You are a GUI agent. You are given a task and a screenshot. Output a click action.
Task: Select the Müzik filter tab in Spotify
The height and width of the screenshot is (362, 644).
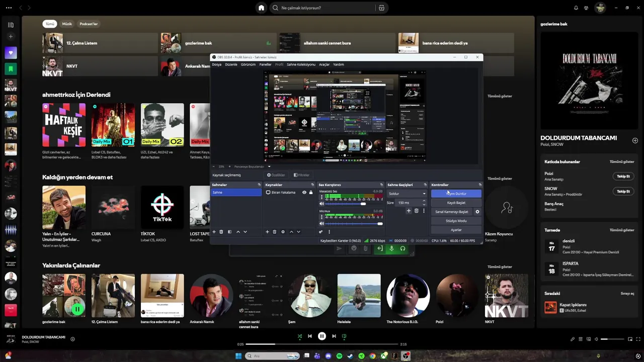67,24
